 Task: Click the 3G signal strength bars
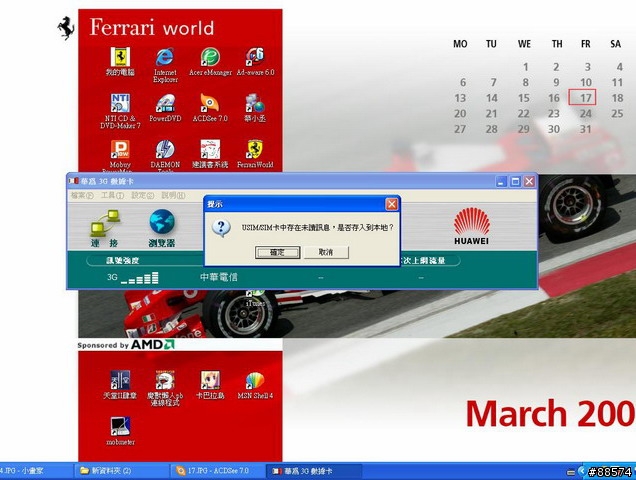point(139,278)
